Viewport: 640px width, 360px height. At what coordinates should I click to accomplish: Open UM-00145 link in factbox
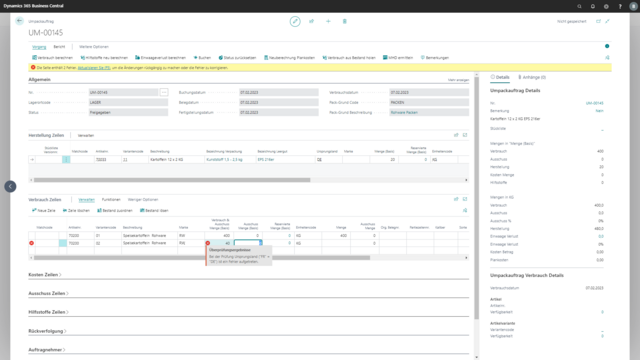pyautogui.click(x=594, y=103)
